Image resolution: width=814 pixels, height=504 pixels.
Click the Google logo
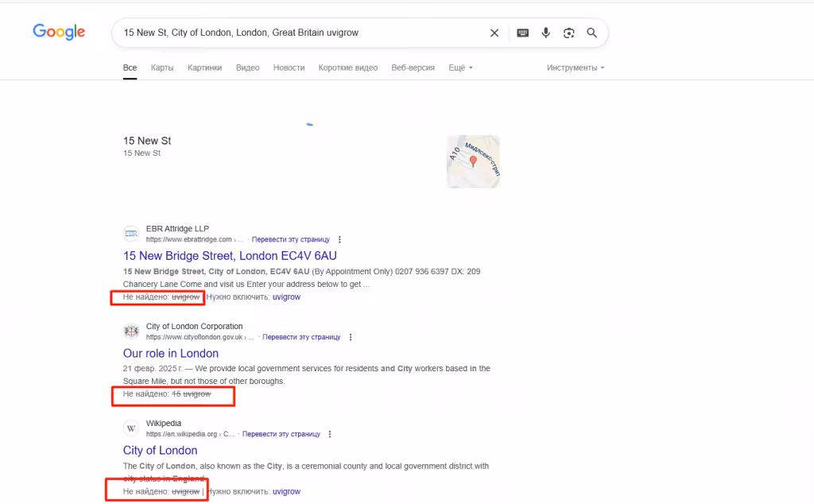(x=59, y=32)
